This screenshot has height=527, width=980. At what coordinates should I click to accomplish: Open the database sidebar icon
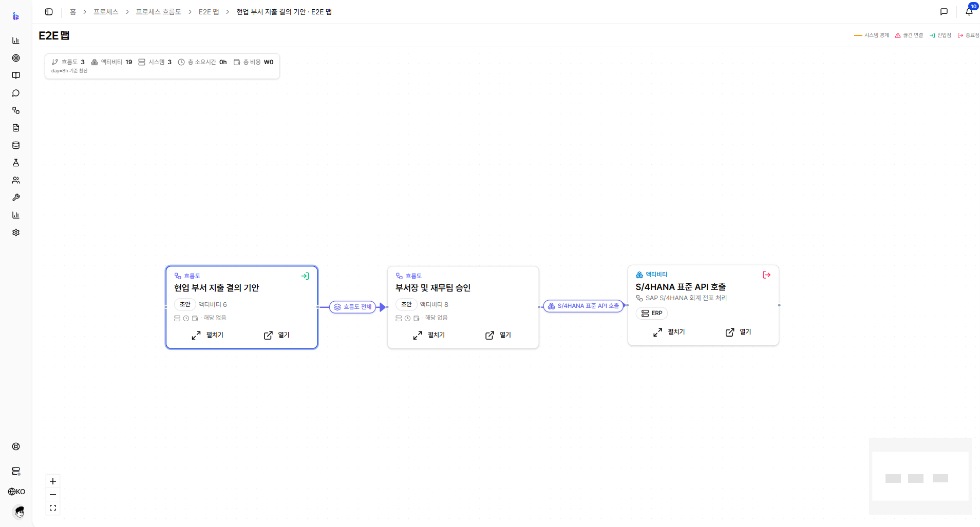coord(16,145)
